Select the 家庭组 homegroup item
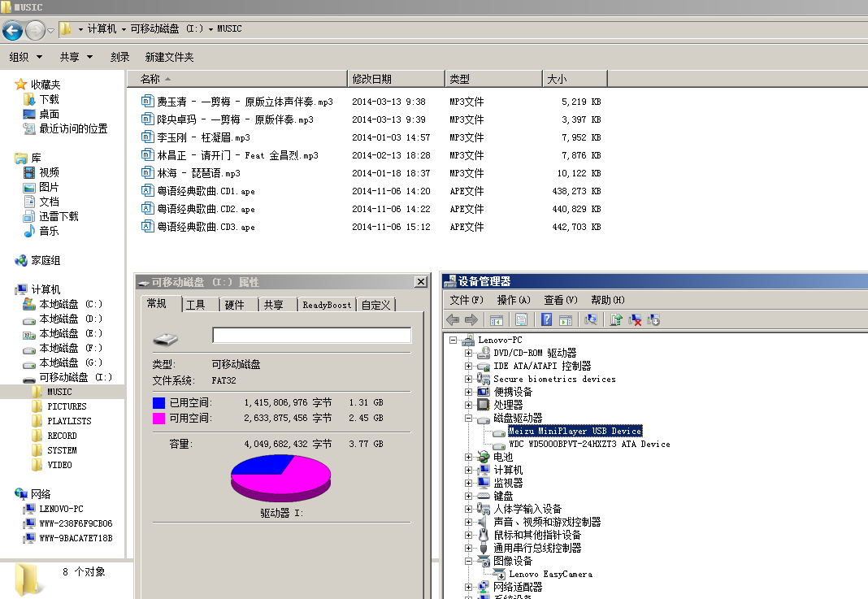This screenshot has height=599, width=868. pyautogui.click(x=37, y=260)
